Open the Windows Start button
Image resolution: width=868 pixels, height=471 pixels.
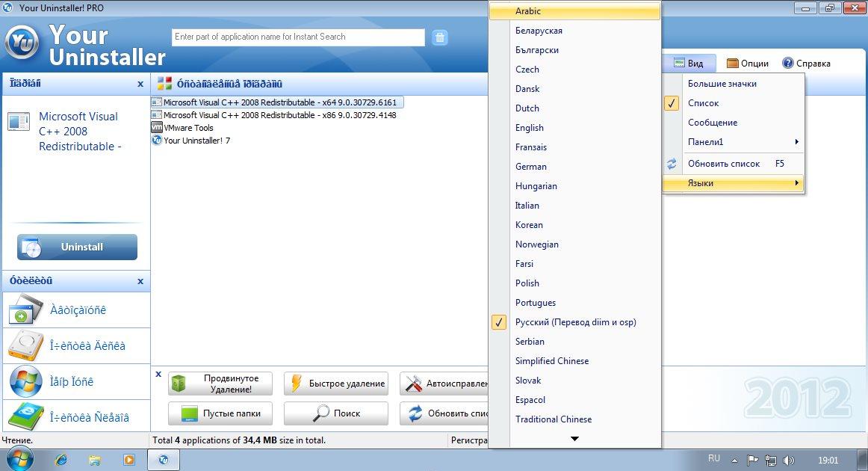(20, 459)
